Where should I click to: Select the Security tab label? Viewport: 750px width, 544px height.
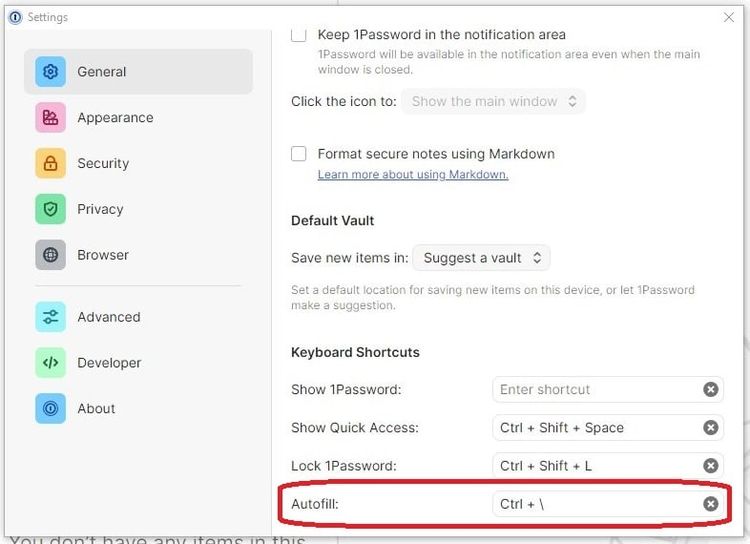point(103,163)
